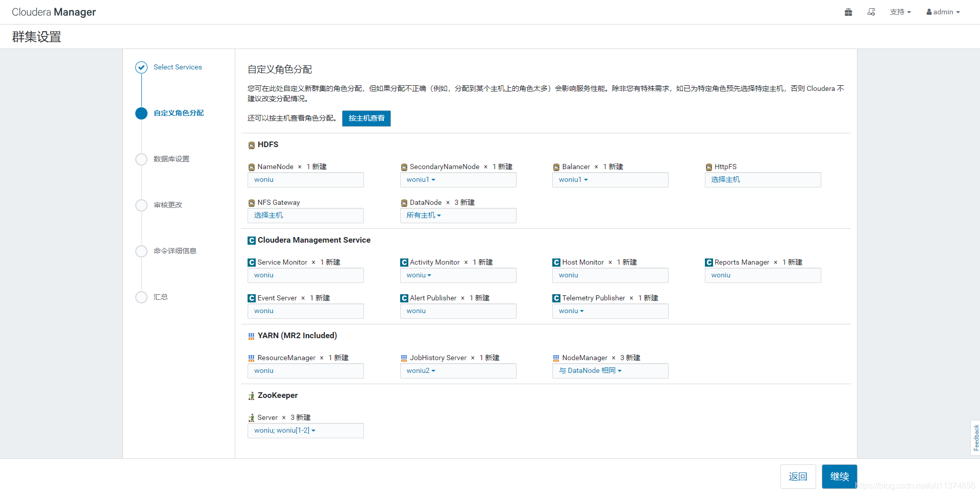Click NameNode host field woniu
The width and height of the screenshot is (980, 495).
click(x=306, y=180)
